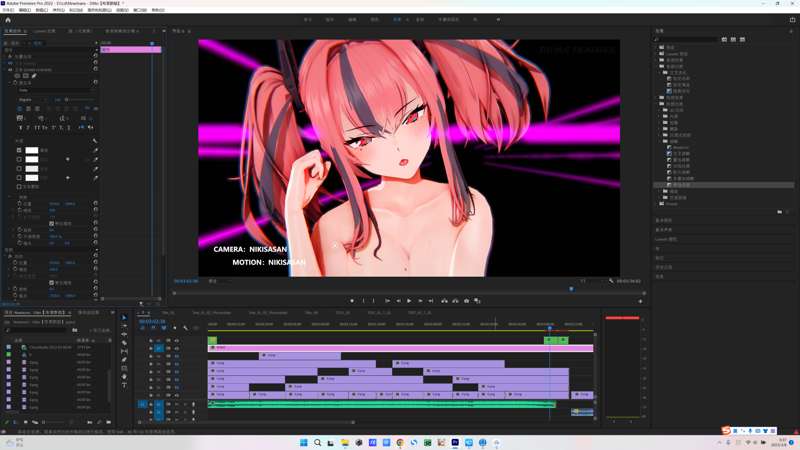
Task: Click the white Fill color swatch
Action: pyautogui.click(x=32, y=151)
